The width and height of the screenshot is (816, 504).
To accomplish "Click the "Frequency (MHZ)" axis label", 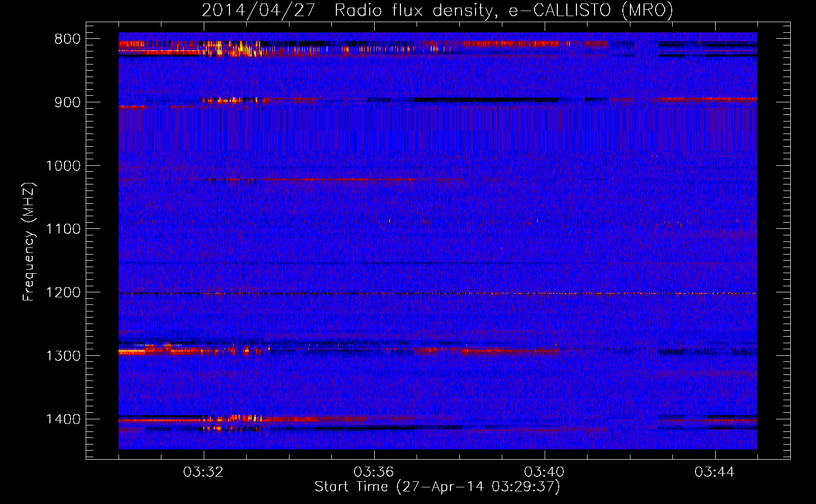I will point(29,242).
